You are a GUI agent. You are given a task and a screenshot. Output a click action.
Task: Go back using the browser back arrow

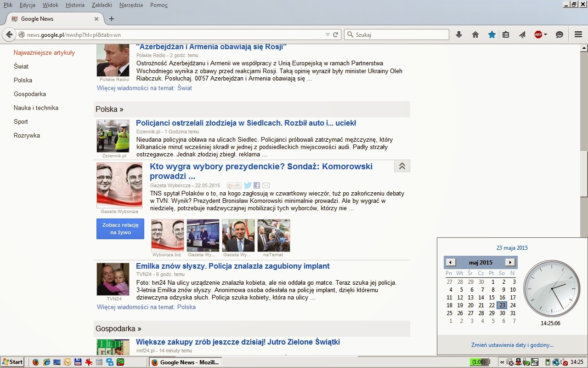pyautogui.click(x=9, y=34)
